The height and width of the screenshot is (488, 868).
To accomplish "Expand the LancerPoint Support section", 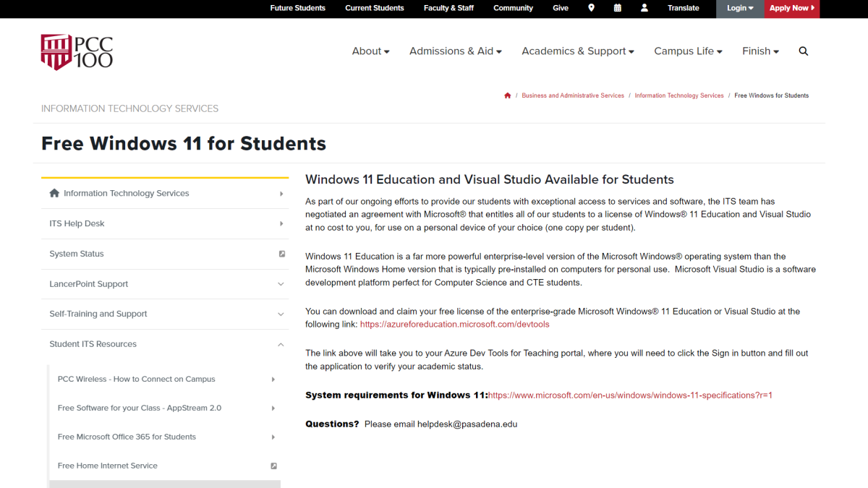I will 281,284.
